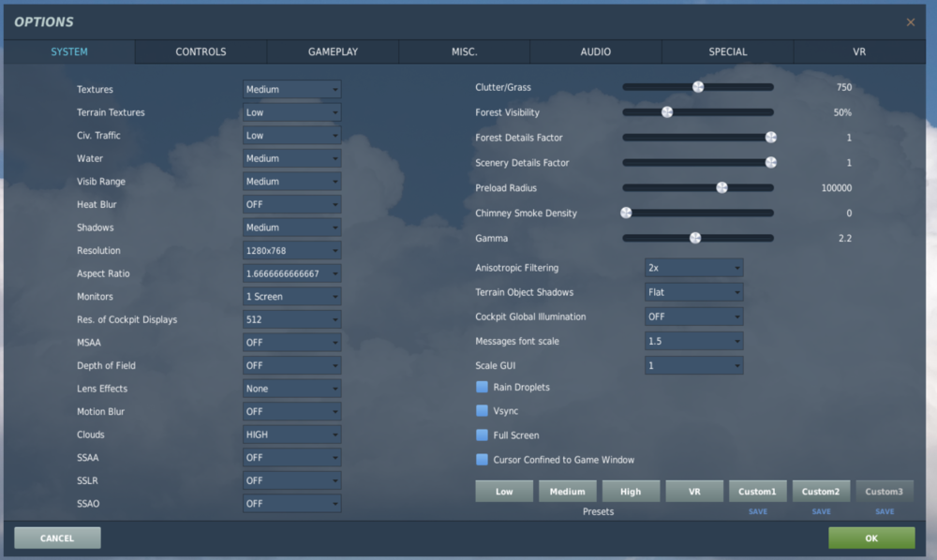Click SAVE under Custom1
Viewport: 937px width, 560px height.
[758, 511]
